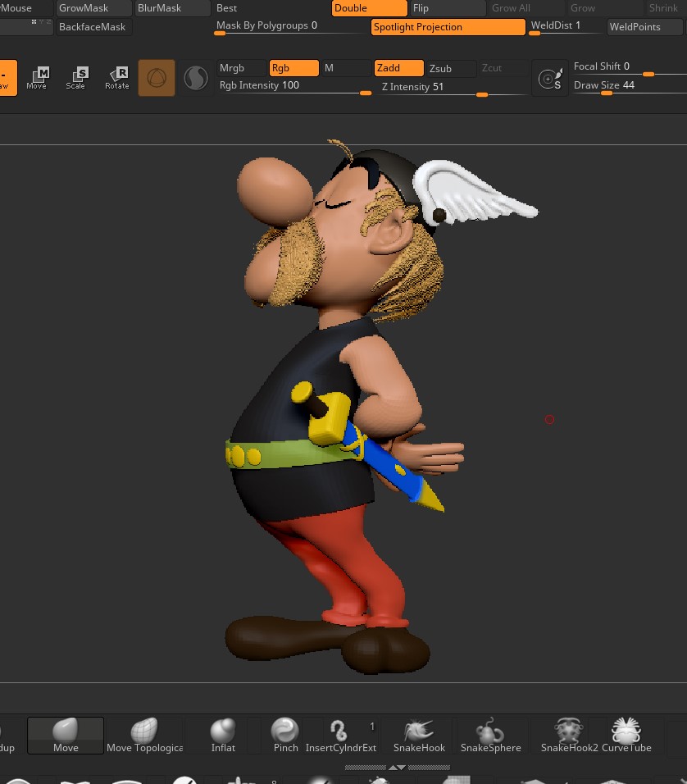This screenshot has height=784, width=687.
Task: Click the orange material sphere icon
Action: click(x=157, y=78)
